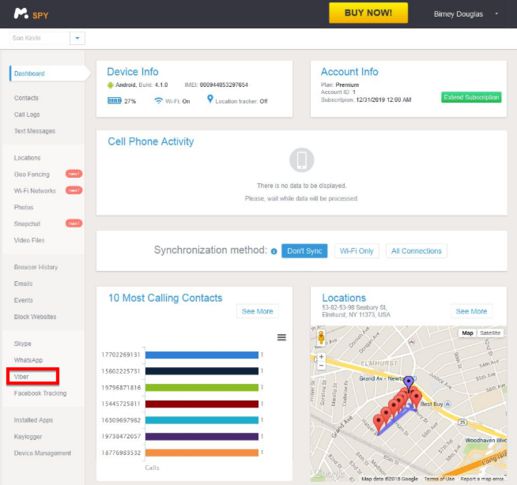Open Installed Apps in the sidebar
Screen dimensions: 517x485
click(x=33, y=420)
